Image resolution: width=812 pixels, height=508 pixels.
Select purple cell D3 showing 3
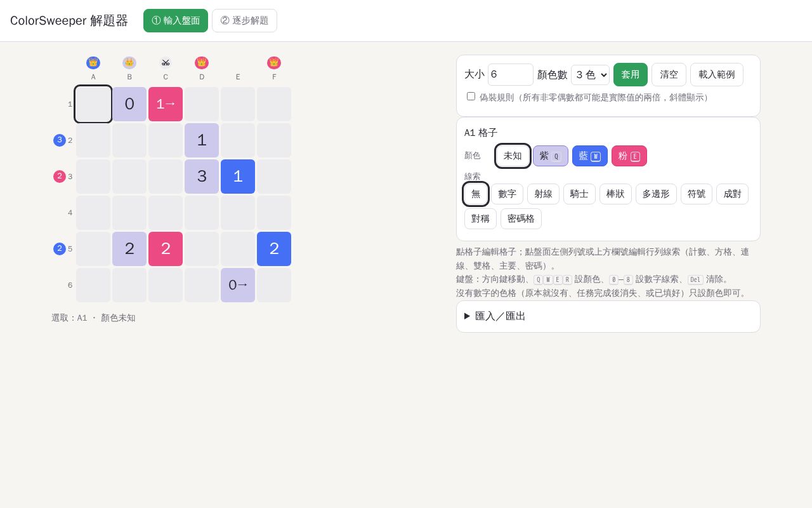click(202, 177)
